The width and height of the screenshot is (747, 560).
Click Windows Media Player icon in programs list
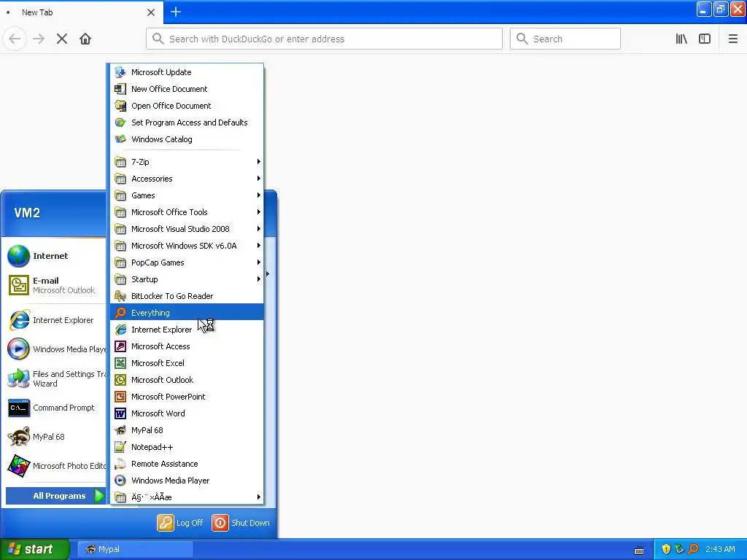(120, 481)
